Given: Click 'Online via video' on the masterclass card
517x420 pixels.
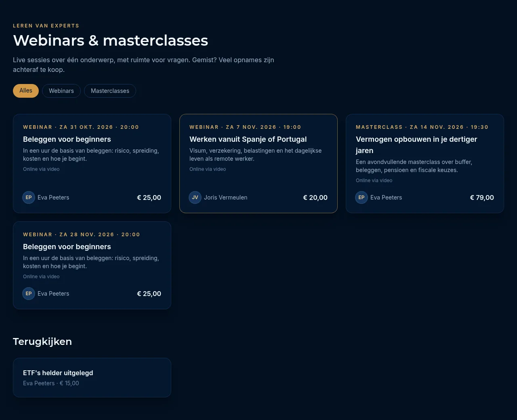Looking at the screenshot, I should pos(374,181).
